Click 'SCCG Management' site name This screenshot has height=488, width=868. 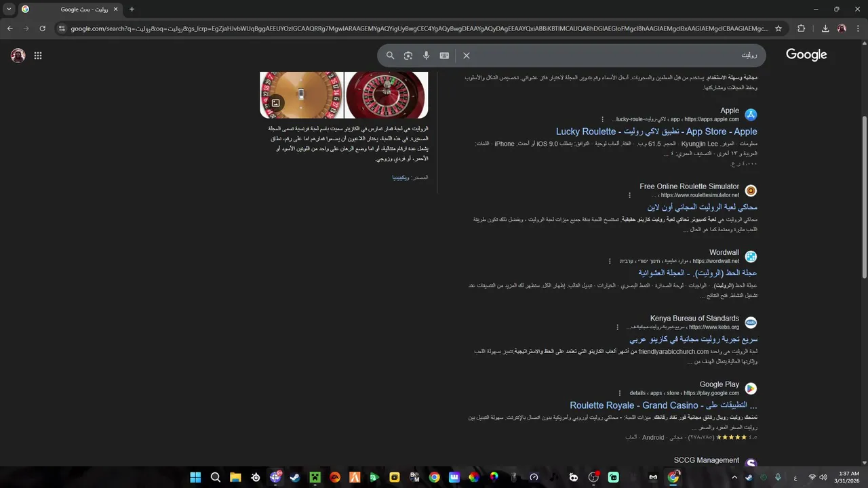tap(707, 460)
